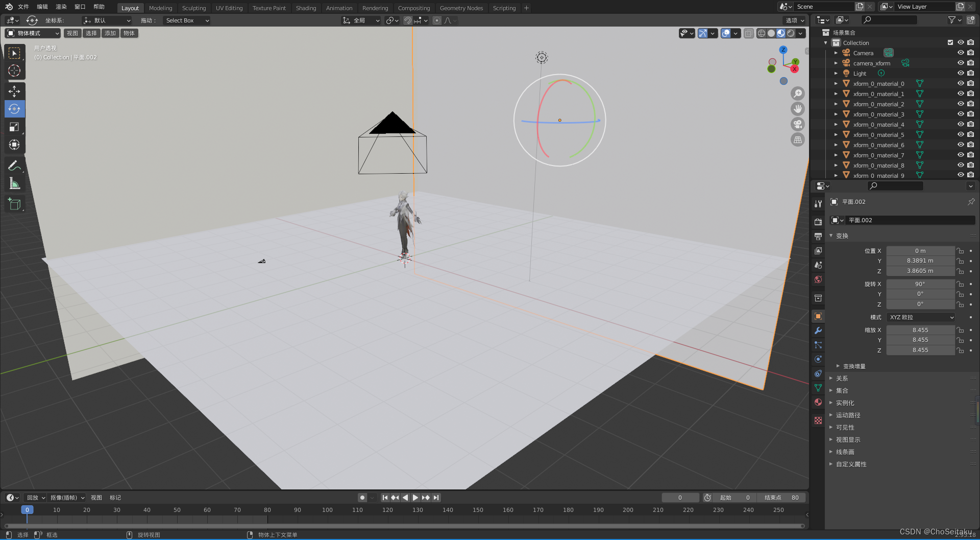Open the Physics properties tab
The width and height of the screenshot is (980, 540).
pos(818,359)
